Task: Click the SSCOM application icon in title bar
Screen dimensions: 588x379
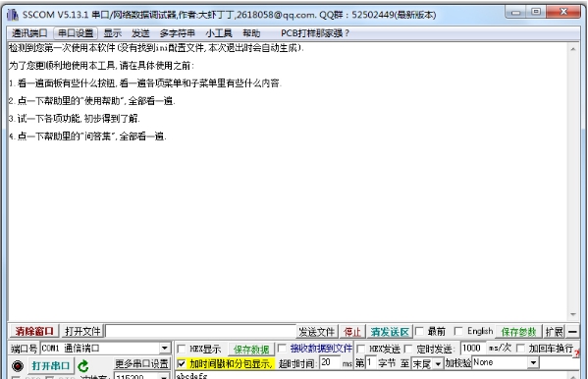Action: [x=13, y=15]
